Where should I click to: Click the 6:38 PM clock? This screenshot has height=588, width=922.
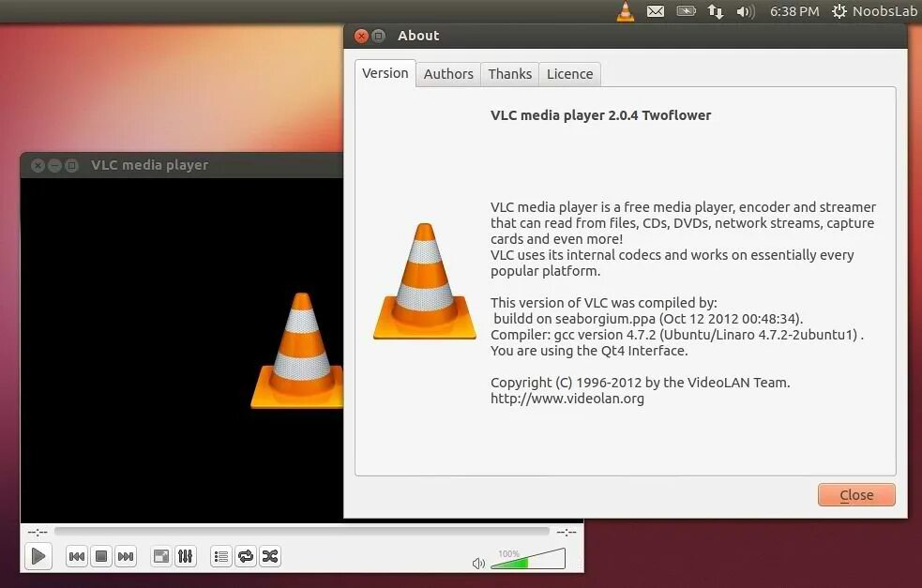[x=794, y=11]
